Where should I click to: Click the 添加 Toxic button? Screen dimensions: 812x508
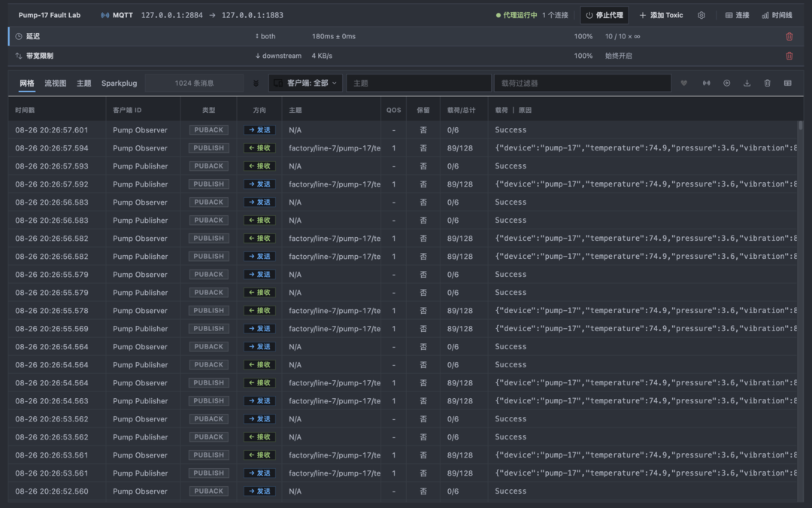click(662, 15)
